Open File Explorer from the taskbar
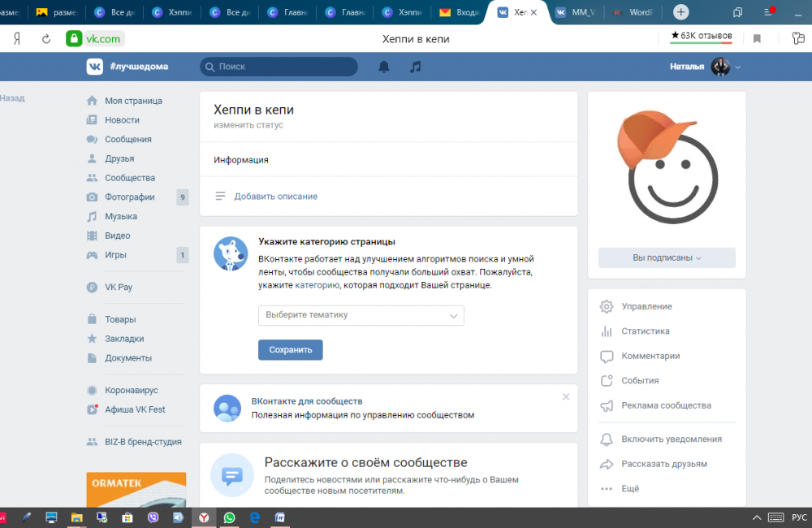The height and width of the screenshot is (528, 812). click(76, 517)
